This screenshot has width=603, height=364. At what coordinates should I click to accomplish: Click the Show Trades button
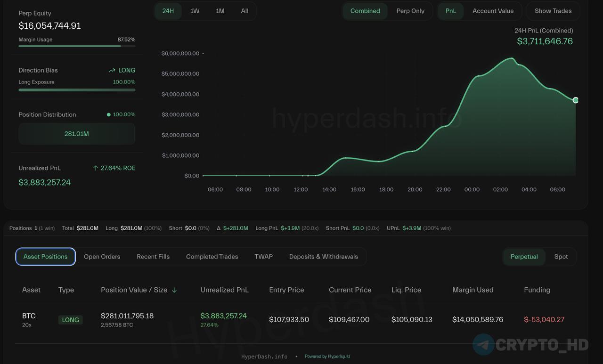553,11
